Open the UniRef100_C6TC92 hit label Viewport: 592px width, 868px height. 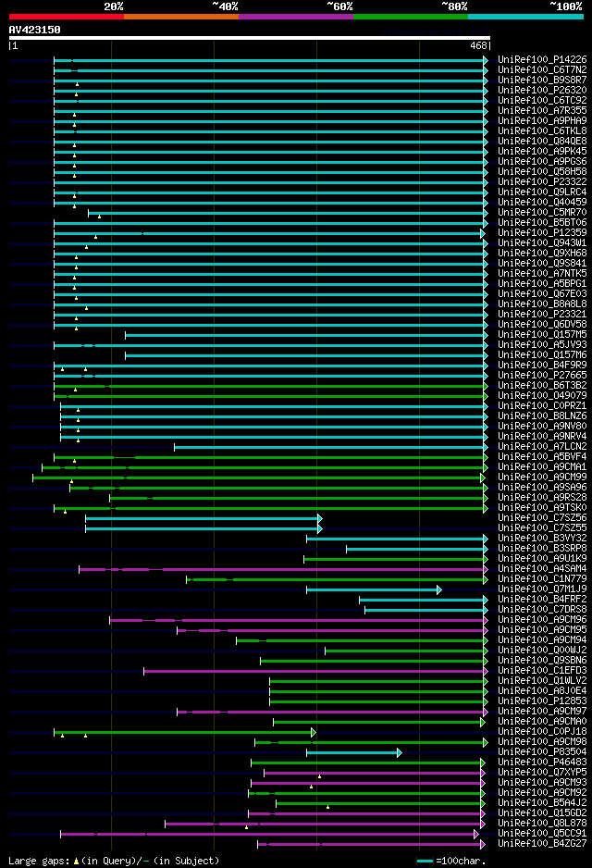(542, 100)
